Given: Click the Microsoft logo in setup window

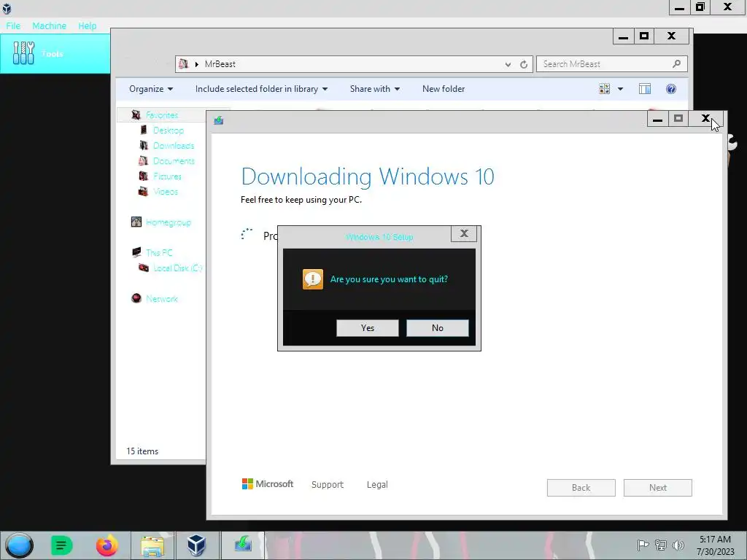Looking at the screenshot, I should (x=268, y=484).
